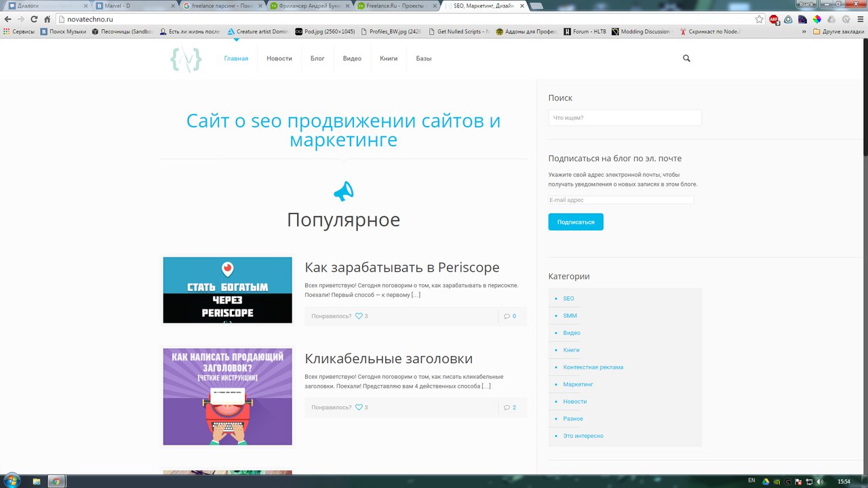The image size is (868, 488).
Task: Click the volume icon in system tray
Action: [x=820, y=481]
